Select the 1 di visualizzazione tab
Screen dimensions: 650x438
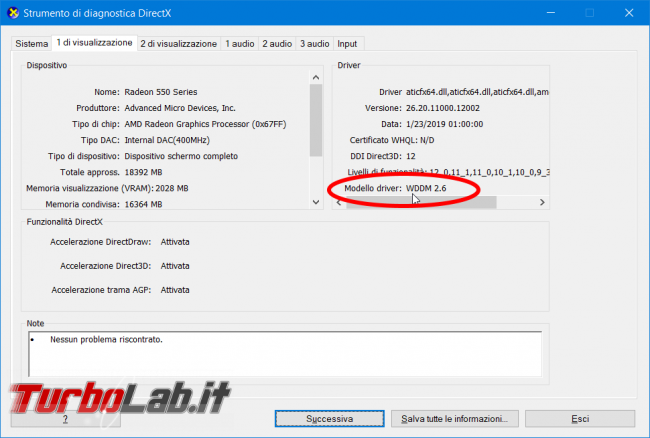(94, 43)
